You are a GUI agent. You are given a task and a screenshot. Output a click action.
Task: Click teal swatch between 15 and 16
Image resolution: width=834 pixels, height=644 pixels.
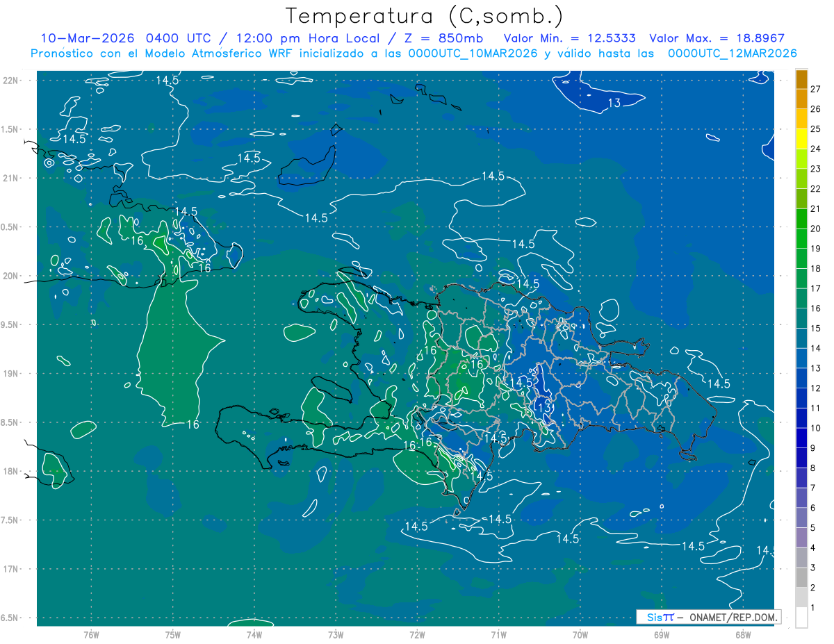801,318
